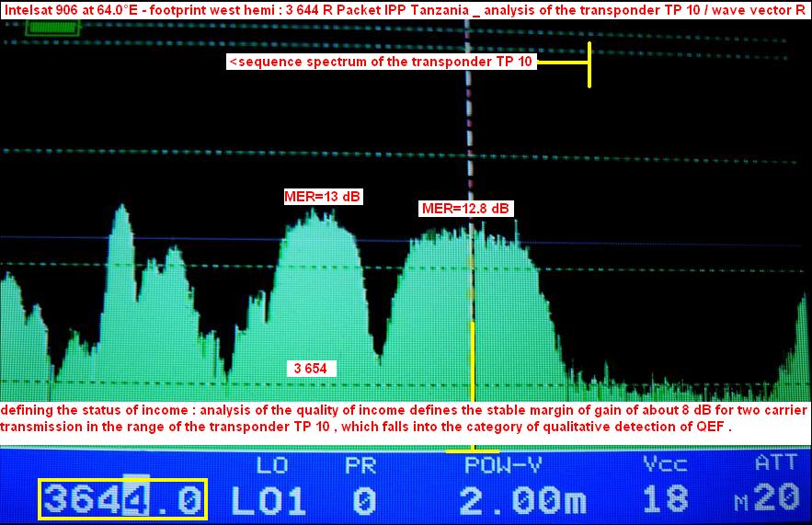Click the Vcc column header label
Image resolution: width=812 pixels, height=525 pixels.
point(665,464)
